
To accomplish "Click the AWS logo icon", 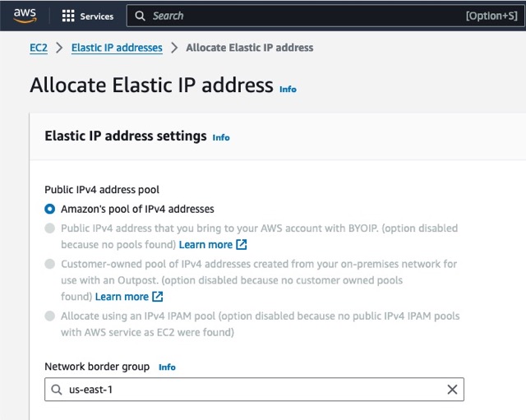I will (25, 16).
